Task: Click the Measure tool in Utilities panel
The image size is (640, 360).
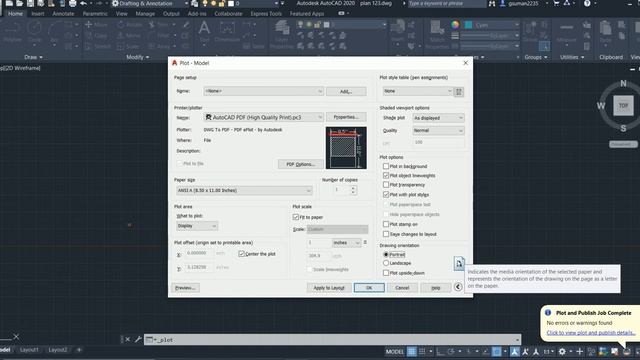Action: click(x=566, y=32)
